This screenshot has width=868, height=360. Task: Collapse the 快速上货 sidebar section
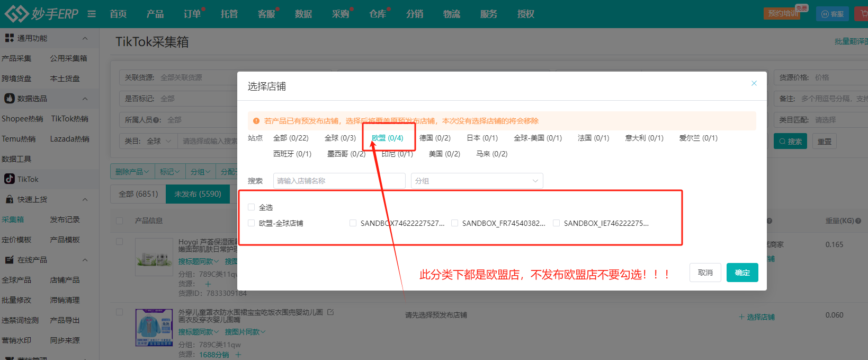(85, 199)
